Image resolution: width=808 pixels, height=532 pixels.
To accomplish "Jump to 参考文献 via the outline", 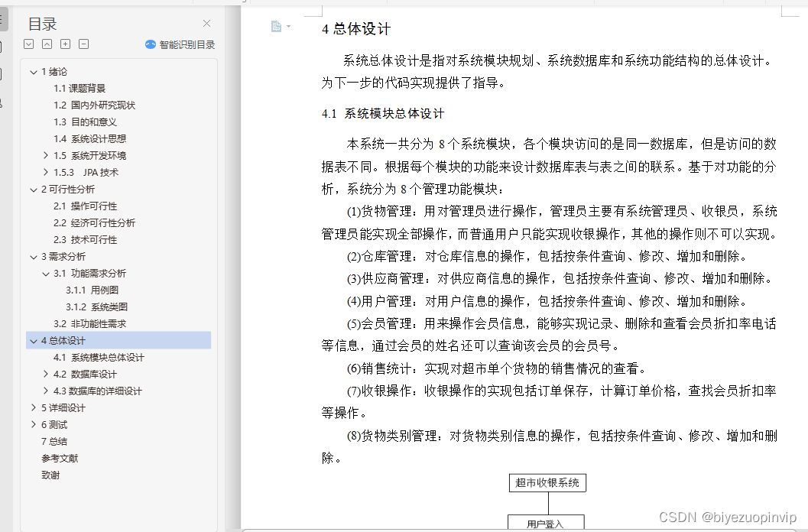I will tap(60, 458).
